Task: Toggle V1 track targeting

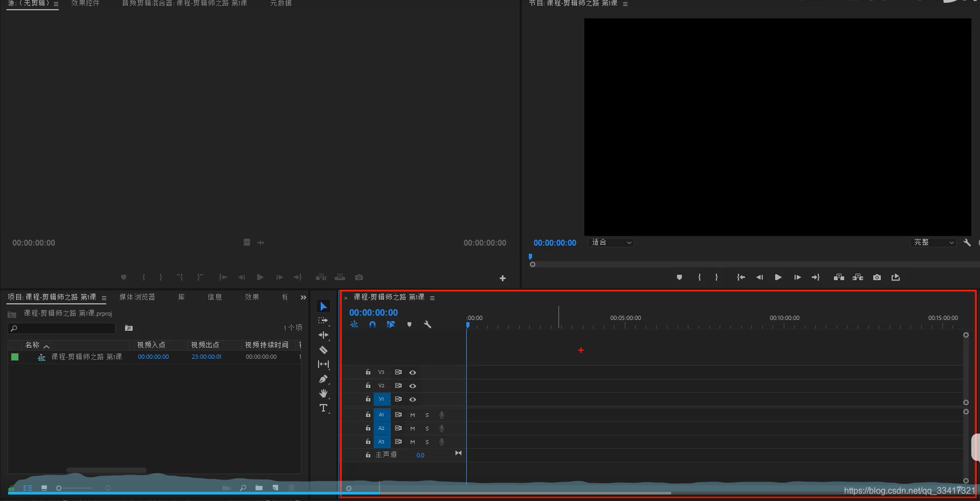Action: tap(382, 399)
